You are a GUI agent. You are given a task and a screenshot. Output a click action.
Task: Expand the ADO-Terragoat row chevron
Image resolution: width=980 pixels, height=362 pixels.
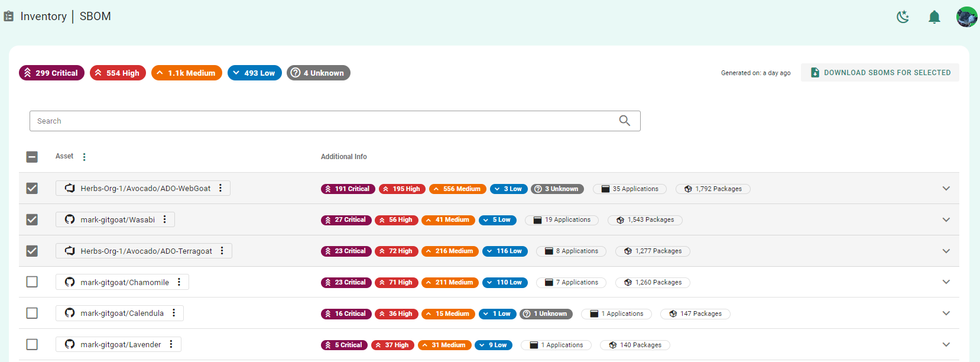coord(946,251)
